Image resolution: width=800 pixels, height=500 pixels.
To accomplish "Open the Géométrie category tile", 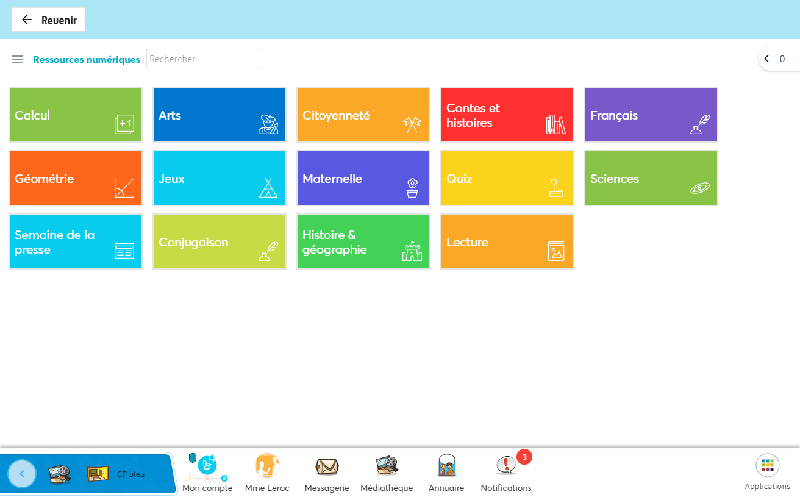I will coord(75,178).
